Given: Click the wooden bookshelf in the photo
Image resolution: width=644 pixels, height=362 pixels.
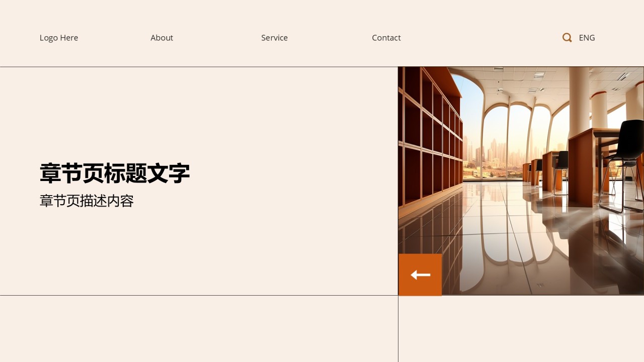Looking at the screenshot, I should (430, 146).
